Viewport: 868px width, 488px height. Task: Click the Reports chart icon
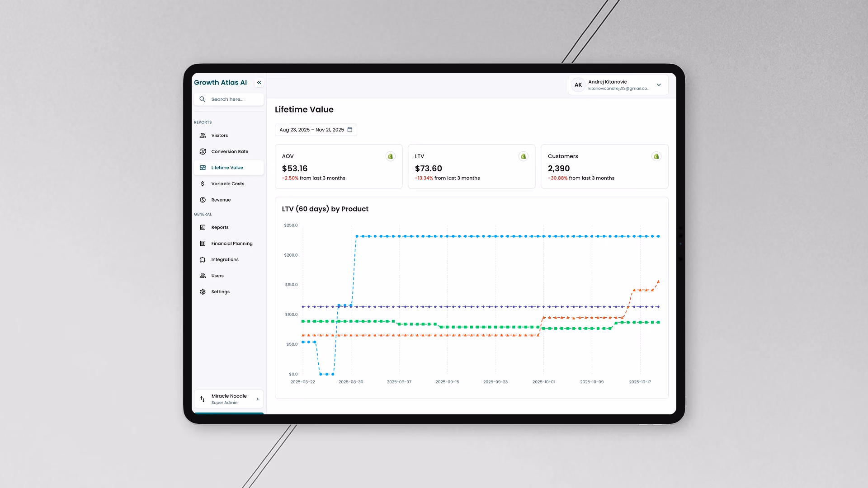203,227
